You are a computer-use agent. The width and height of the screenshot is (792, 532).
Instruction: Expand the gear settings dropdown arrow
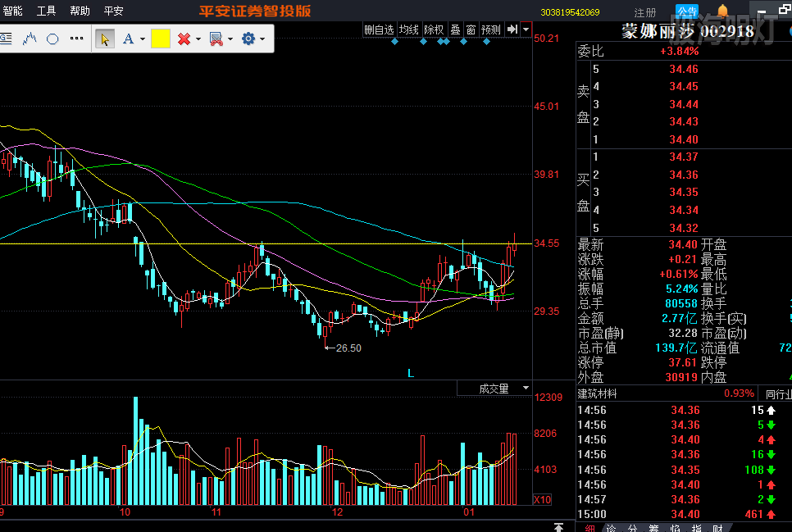[x=262, y=39]
